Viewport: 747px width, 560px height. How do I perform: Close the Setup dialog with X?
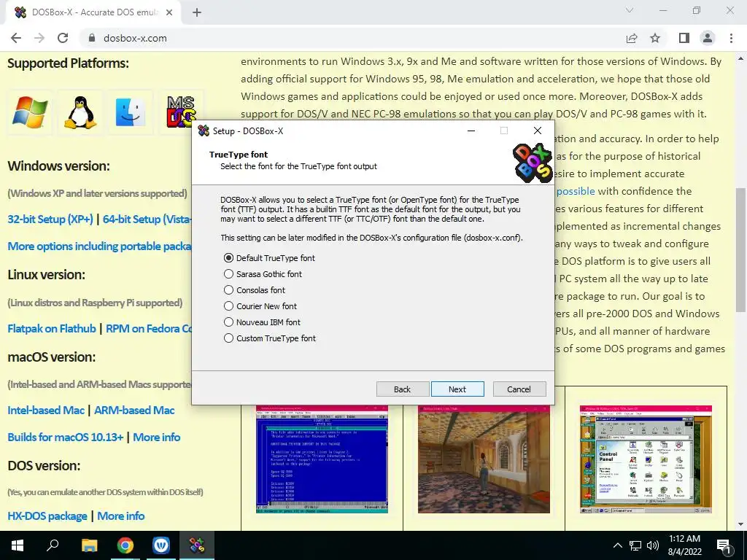pos(538,131)
